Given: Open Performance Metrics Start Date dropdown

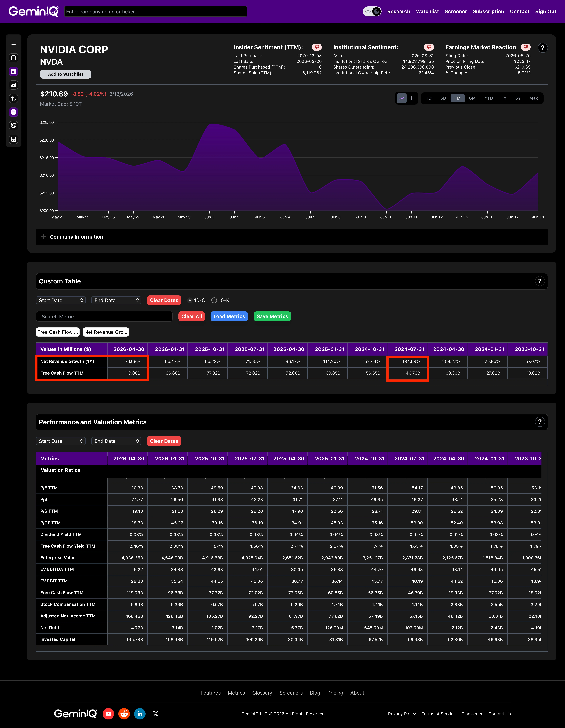Looking at the screenshot, I should [61, 441].
